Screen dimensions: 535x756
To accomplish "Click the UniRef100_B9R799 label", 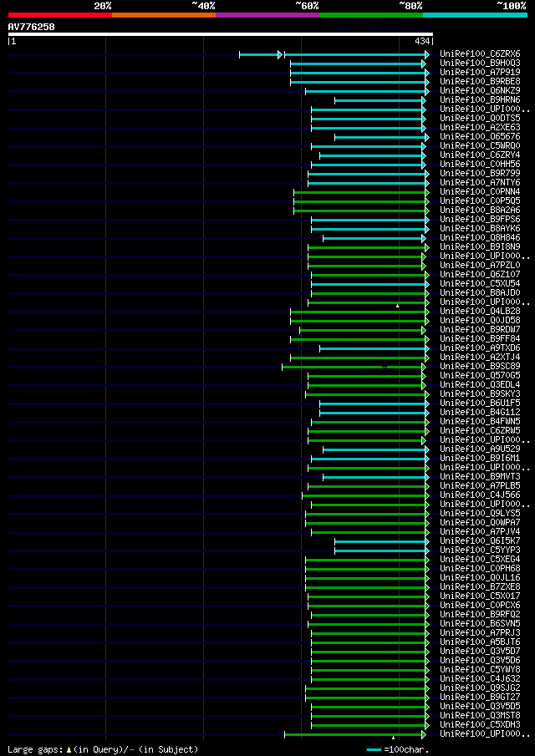I will [480, 174].
